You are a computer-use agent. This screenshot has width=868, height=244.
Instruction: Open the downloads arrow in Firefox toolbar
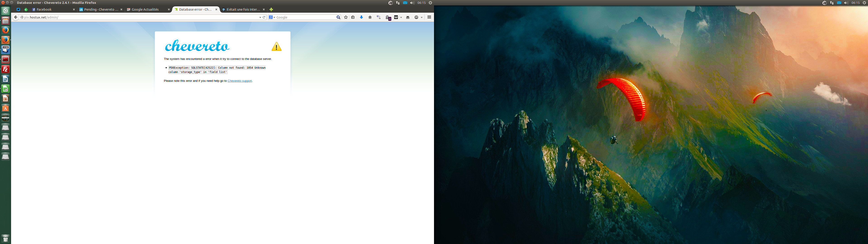[x=361, y=17]
